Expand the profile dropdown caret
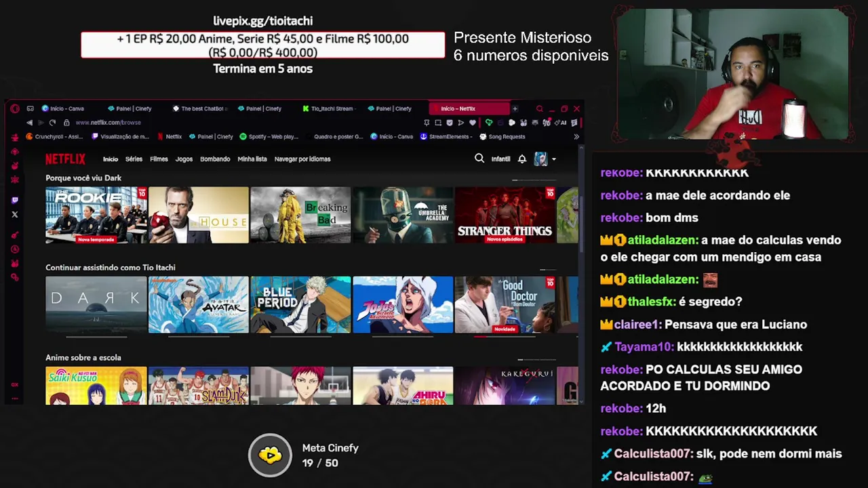 tap(554, 159)
